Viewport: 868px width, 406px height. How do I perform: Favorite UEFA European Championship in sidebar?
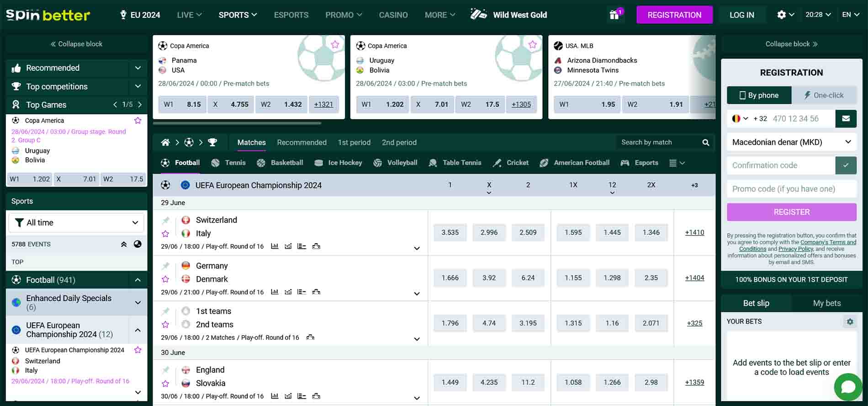[138, 350]
